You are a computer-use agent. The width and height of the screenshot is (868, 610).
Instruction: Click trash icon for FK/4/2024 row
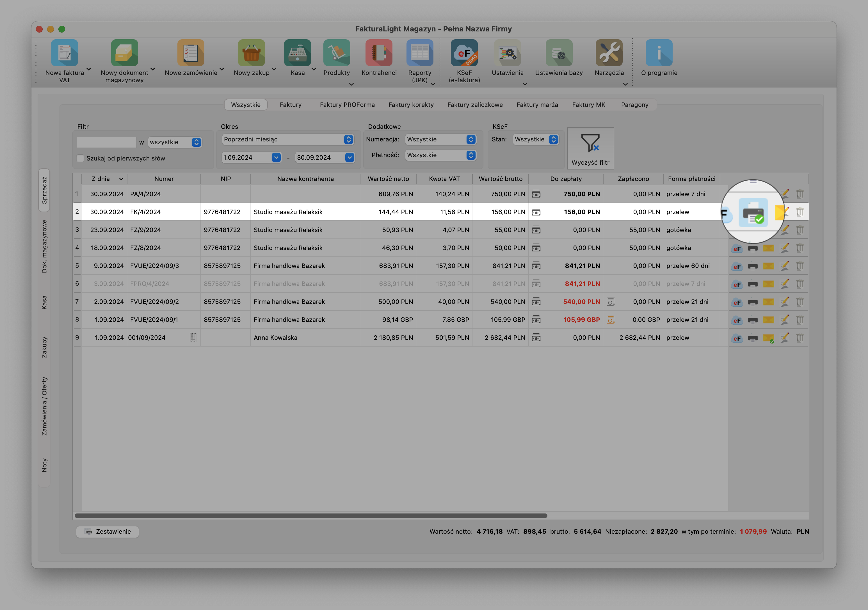click(x=800, y=212)
